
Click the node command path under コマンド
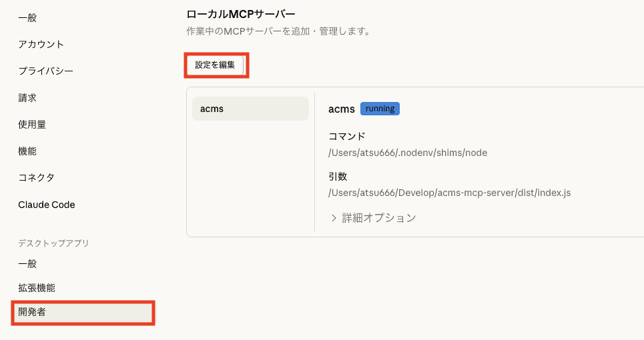point(408,153)
